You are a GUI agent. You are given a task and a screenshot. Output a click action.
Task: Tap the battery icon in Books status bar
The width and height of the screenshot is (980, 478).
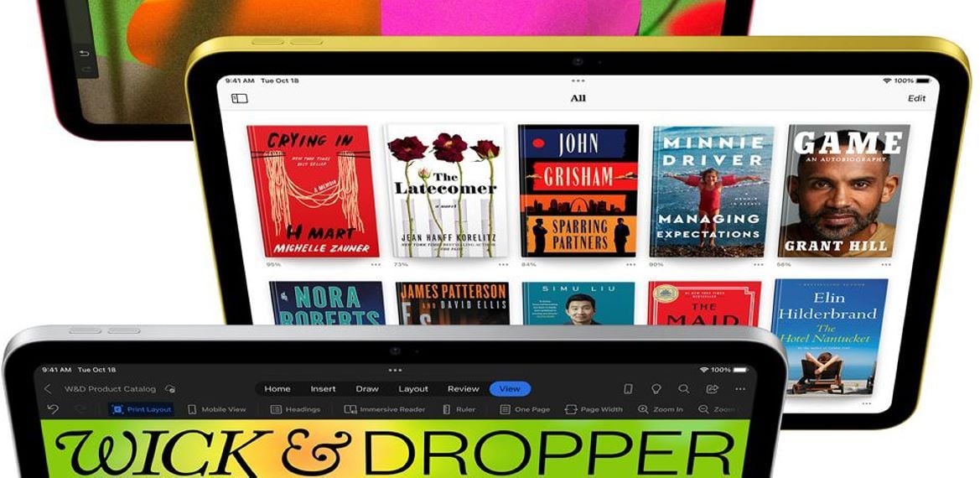pos(924,81)
